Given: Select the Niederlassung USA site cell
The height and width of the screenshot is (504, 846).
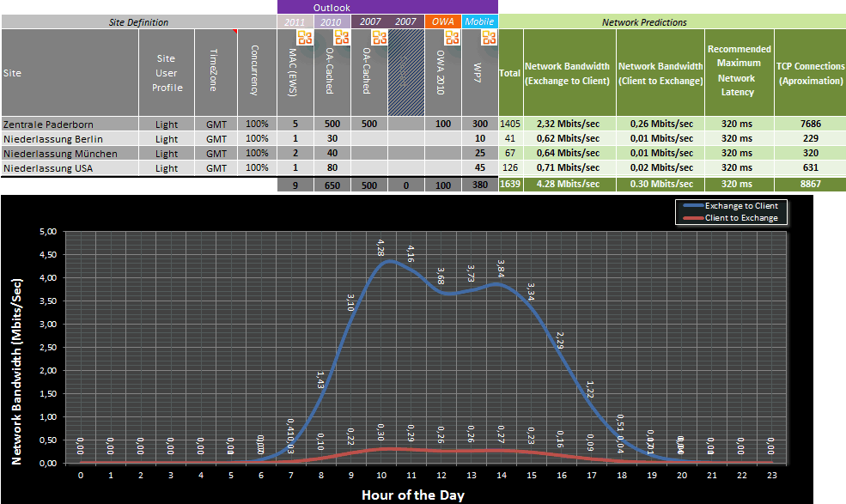Looking at the screenshot, I should tap(70, 167).
